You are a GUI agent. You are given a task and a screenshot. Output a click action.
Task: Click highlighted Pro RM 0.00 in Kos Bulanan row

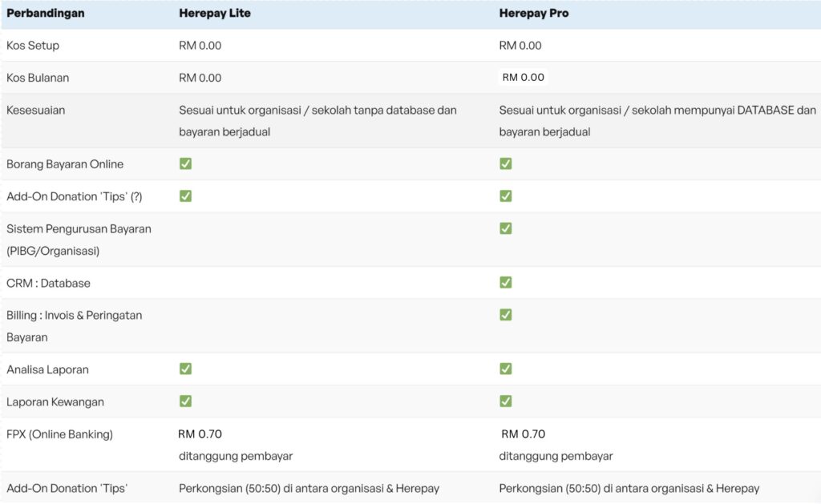[523, 78]
